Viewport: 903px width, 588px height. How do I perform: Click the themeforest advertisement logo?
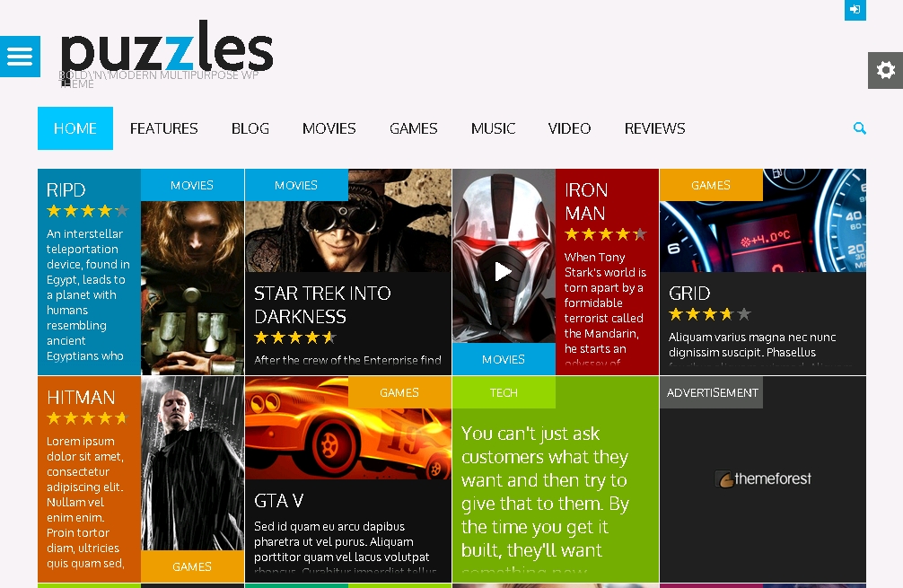(763, 478)
